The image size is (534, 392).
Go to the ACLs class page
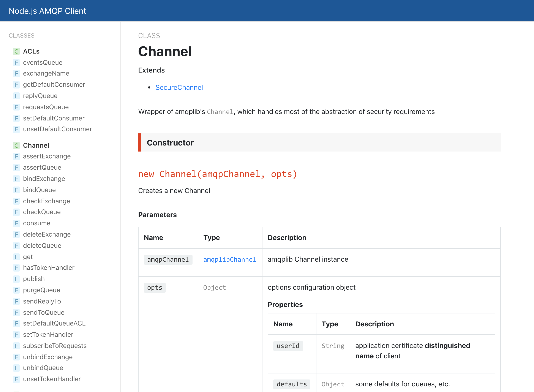click(x=31, y=52)
